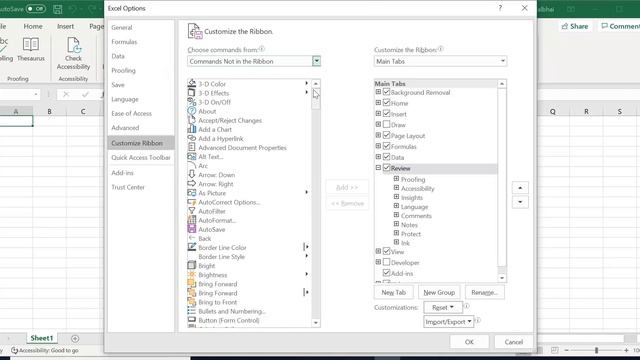Screen dimensions: 640x360
Task: Select the Arrow: Right shape icon
Action: point(191,184)
